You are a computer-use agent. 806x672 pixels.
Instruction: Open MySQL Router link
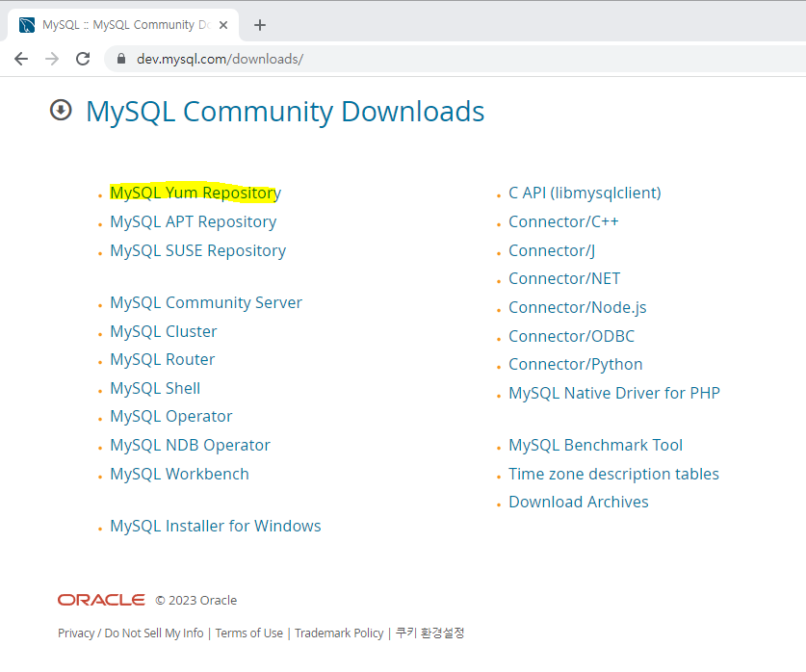(163, 359)
